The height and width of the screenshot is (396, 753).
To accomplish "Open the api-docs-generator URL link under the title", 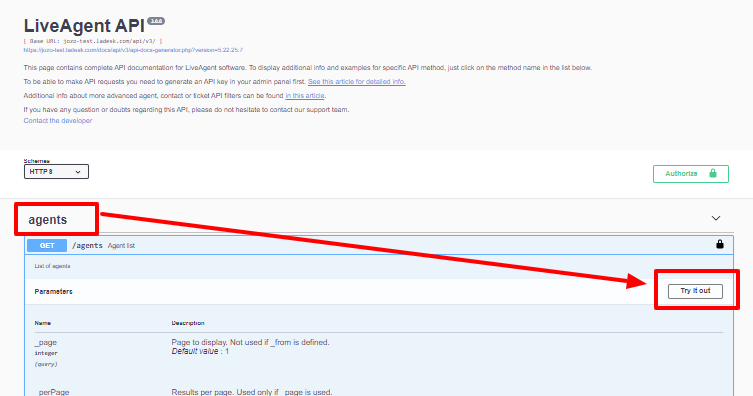I will pos(133,50).
